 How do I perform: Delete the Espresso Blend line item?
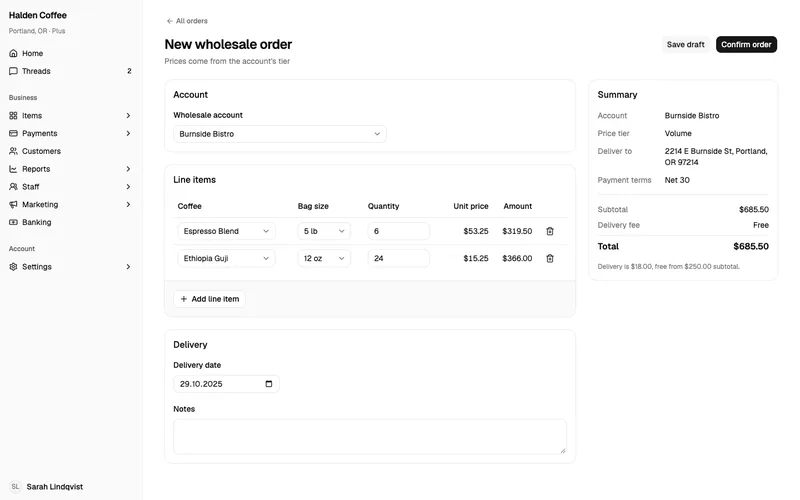click(x=550, y=231)
